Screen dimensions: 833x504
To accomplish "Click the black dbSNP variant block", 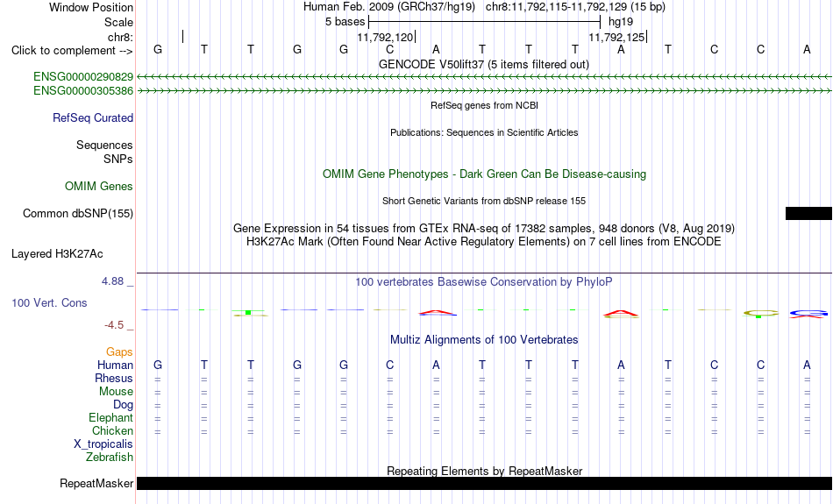I will [x=808, y=214].
